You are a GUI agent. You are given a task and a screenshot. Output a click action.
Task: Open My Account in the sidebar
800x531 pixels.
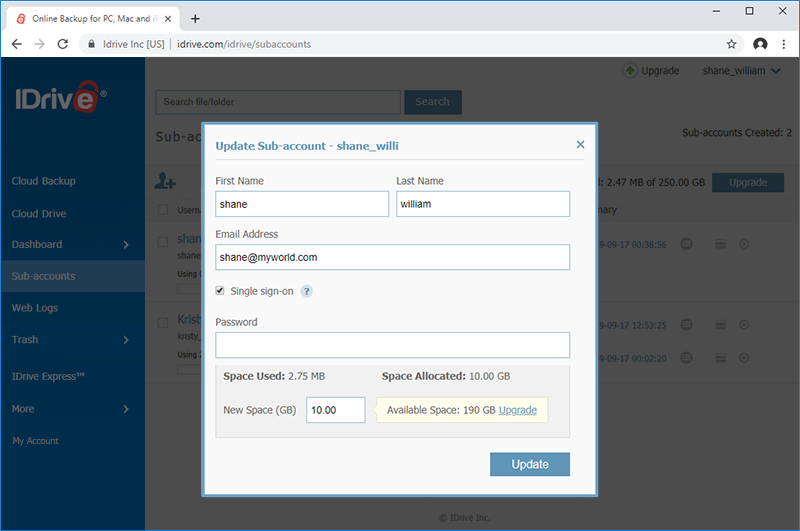pyautogui.click(x=36, y=441)
